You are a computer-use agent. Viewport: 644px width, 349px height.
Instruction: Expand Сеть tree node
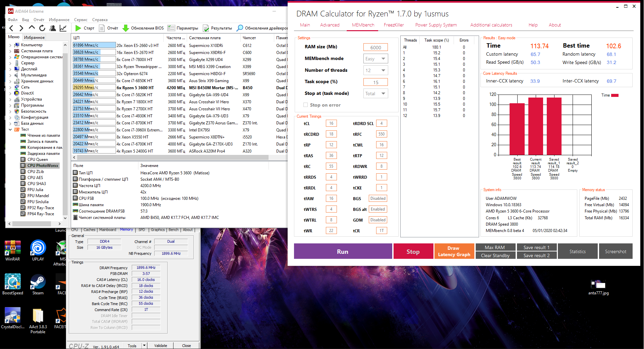10,87
